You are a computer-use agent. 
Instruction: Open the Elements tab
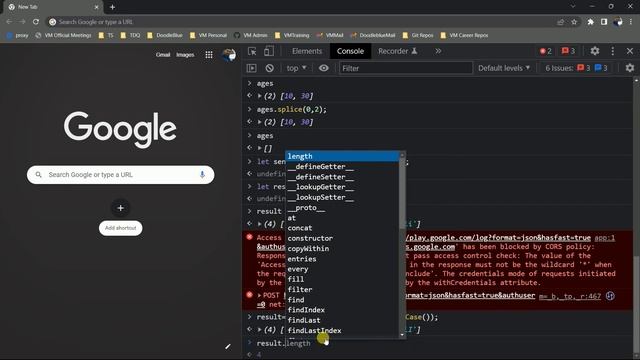pyautogui.click(x=307, y=51)
